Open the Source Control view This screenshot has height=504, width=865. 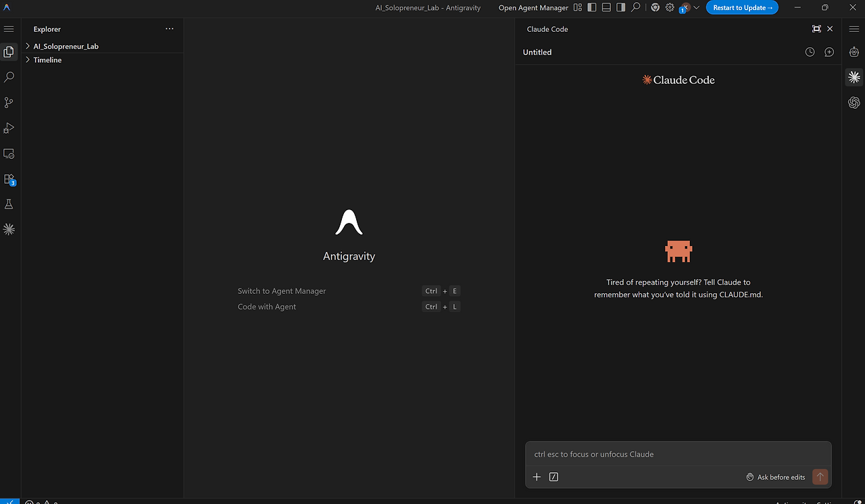[x=9, y=103]
